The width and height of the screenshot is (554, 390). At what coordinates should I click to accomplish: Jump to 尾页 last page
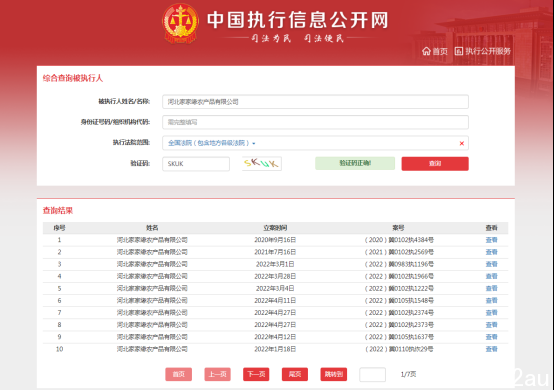pos(295,374)
